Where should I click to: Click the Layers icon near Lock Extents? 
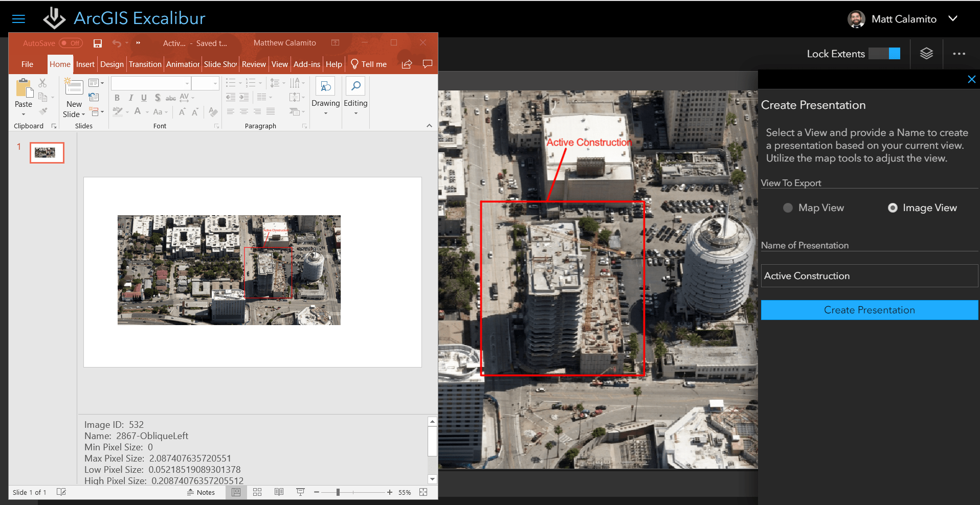pyautogui.click(x=926, y=54)
